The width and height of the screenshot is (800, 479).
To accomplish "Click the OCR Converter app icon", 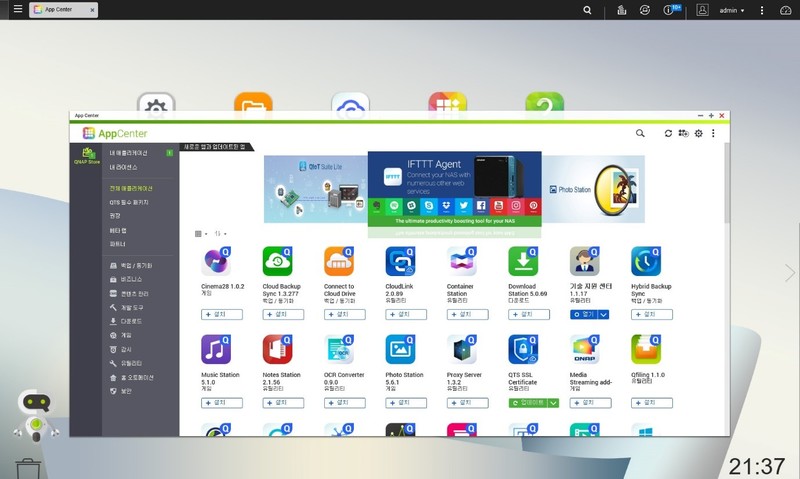I will coord(339,349).
